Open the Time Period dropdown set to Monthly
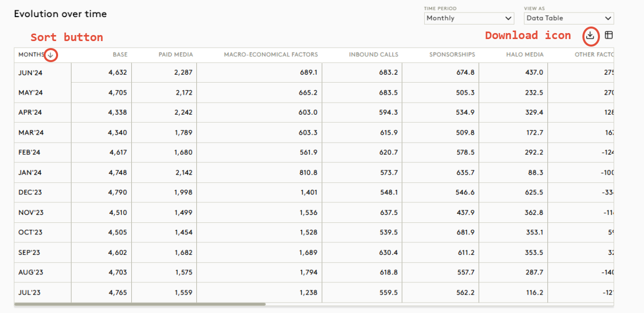This screenshot has height=313, width=644. (469, 18)
